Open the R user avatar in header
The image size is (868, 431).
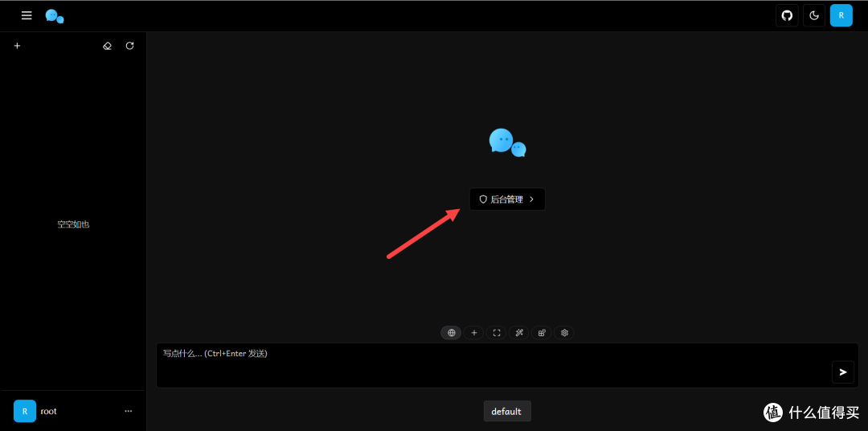click(841, 15)
